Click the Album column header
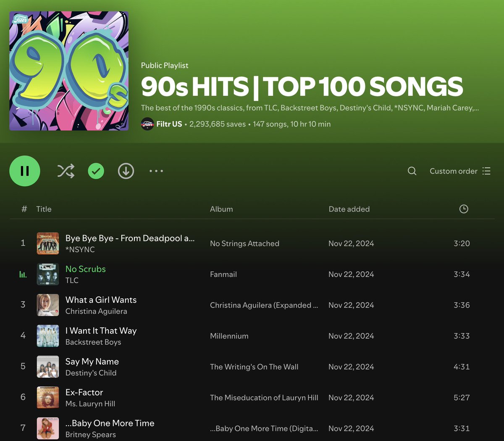 221,209
